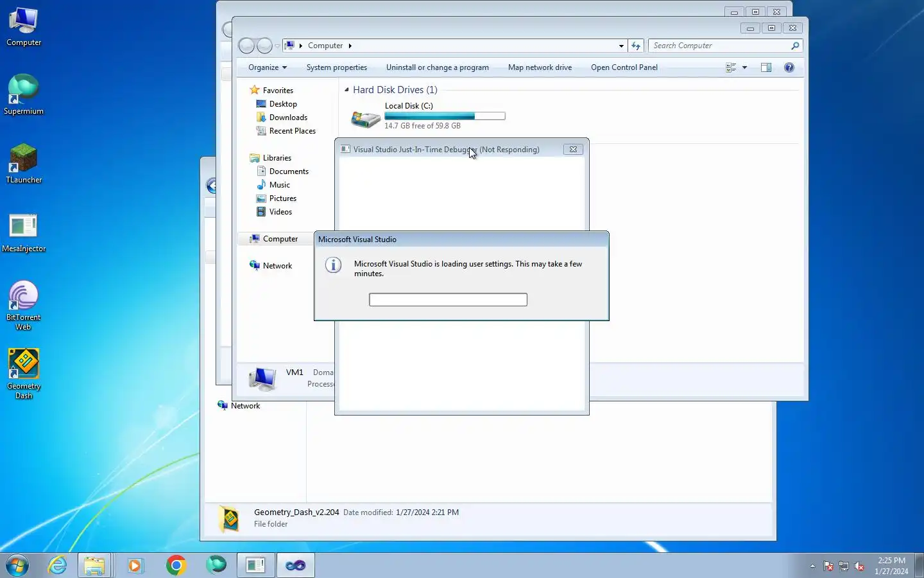
Task: Show hidden tray icons arrow
Action: click(x=812, y=566)
